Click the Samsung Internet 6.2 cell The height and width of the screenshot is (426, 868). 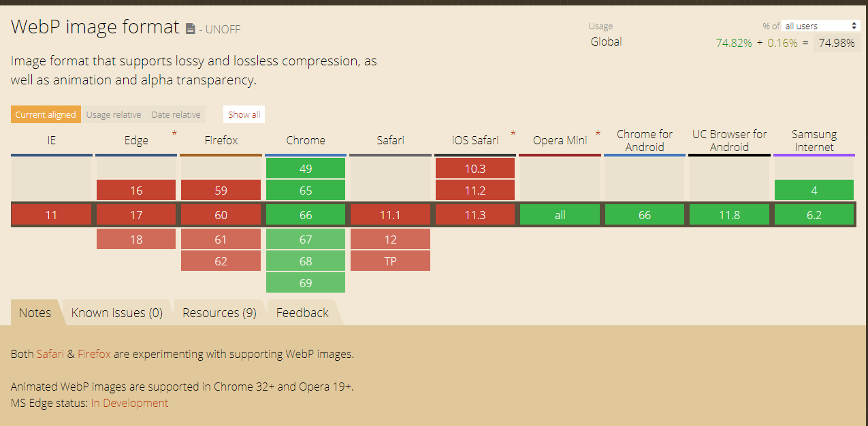pos(814,215)
